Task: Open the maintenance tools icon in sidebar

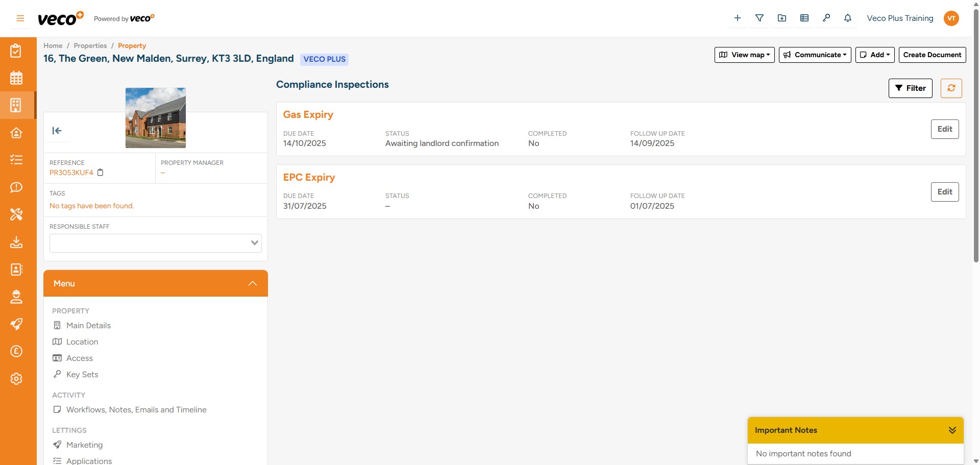Action: 17,214
